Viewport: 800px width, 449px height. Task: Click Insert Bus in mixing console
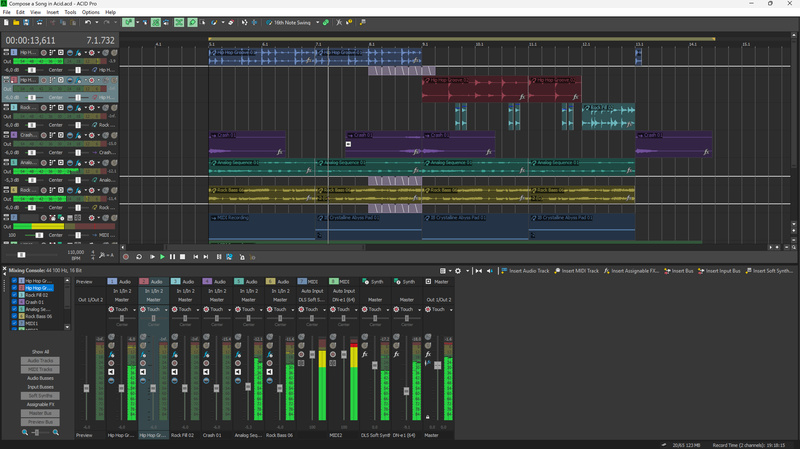pos(679,271)
